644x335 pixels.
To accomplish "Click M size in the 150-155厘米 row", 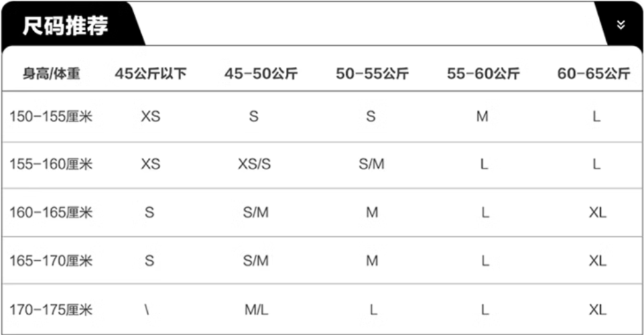I will tap(482, 117).
